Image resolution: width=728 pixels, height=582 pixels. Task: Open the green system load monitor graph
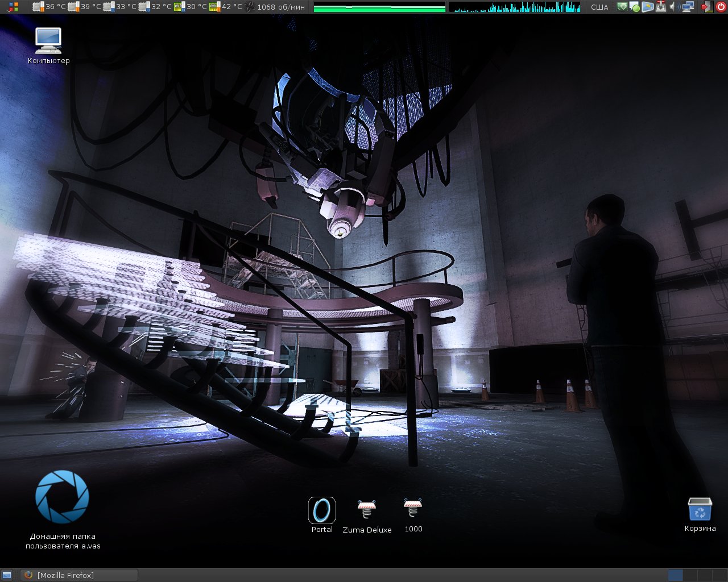pos(379,7)
